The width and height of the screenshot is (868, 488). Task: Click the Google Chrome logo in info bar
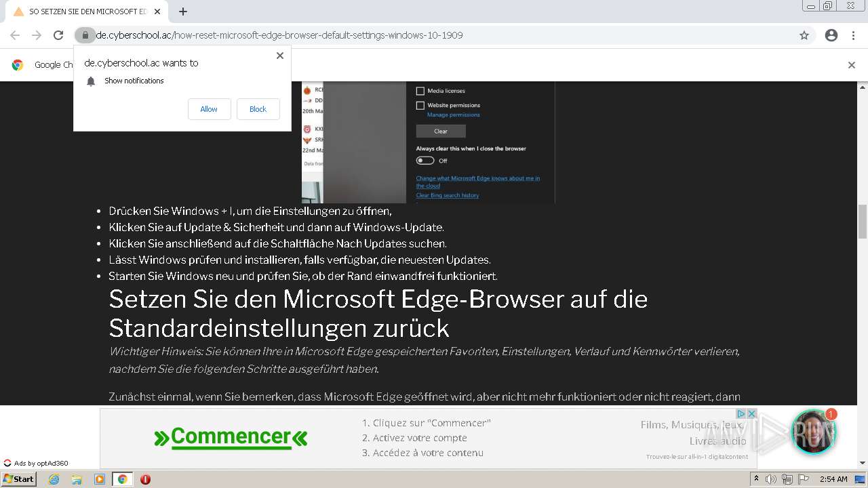click(18, 65)
